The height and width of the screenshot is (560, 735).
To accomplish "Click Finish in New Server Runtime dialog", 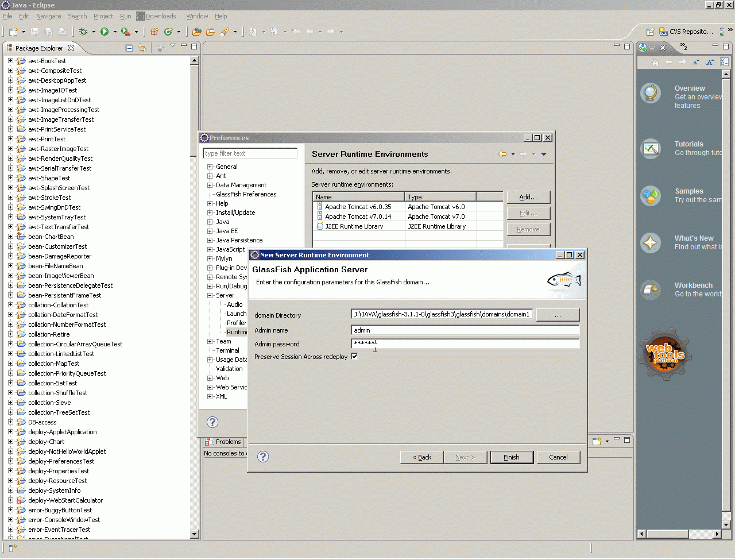I will (x=512, y=457).
